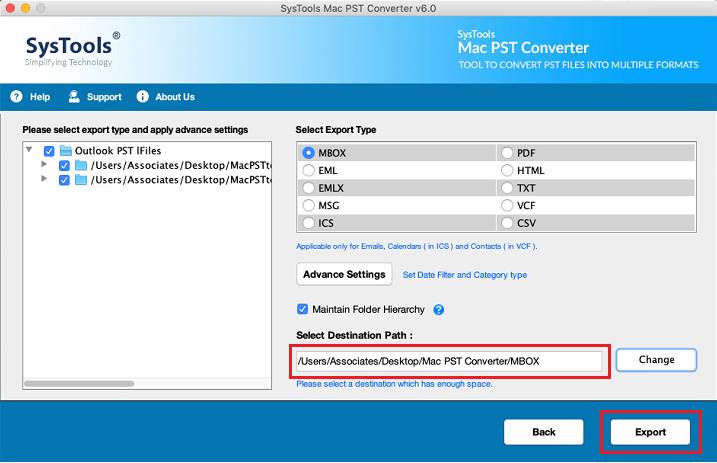Image resolution: width=717 pixels, height=463 pixels.
Task: Uncheck the second /Users/Associates path checkbox
Action: pyautogui.click(x=64, y=180)
